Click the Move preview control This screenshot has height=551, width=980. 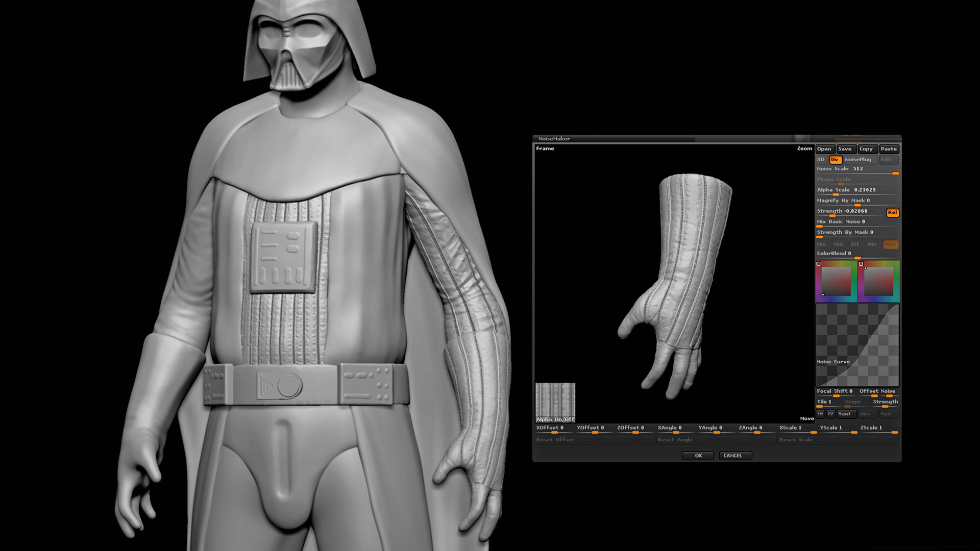point(807,418)
